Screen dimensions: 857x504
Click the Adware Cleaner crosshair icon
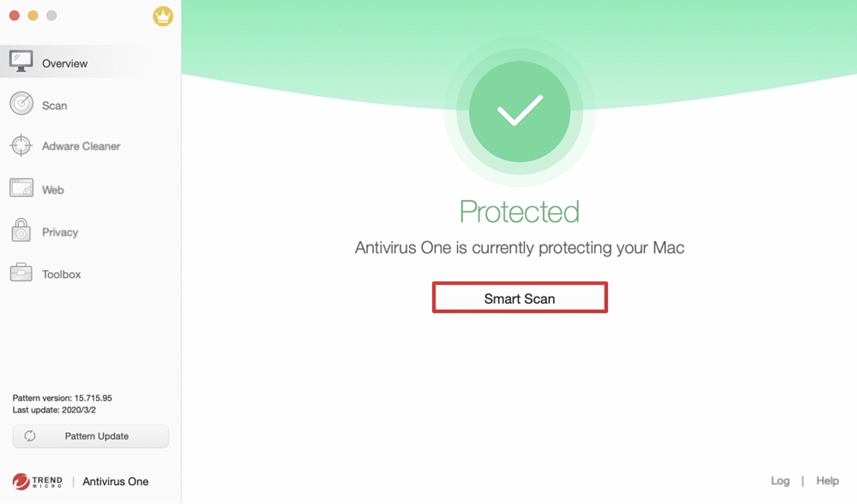21,146
